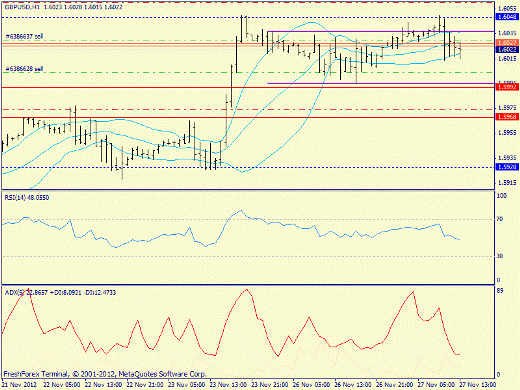This screenshot has width=520, height=390.
Task: Select the #6386637 sell order label
Action: pyautogui.click(x=24, y=36)
